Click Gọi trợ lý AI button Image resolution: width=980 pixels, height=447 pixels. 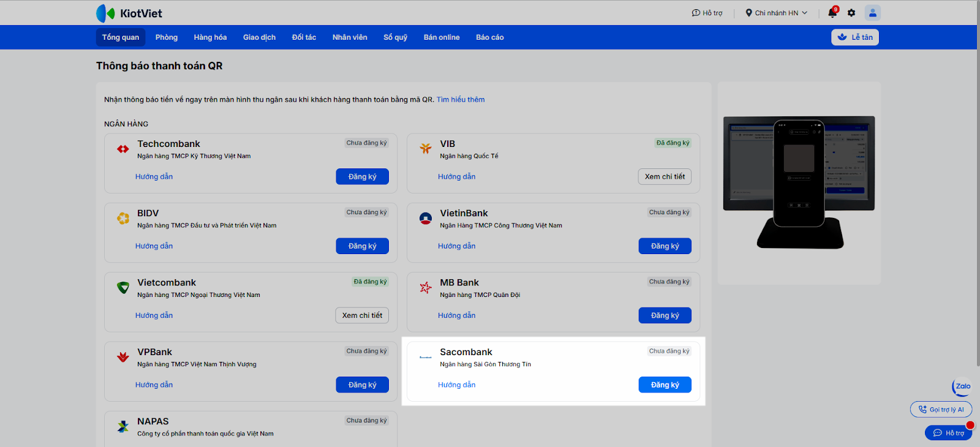pos(941,410)
